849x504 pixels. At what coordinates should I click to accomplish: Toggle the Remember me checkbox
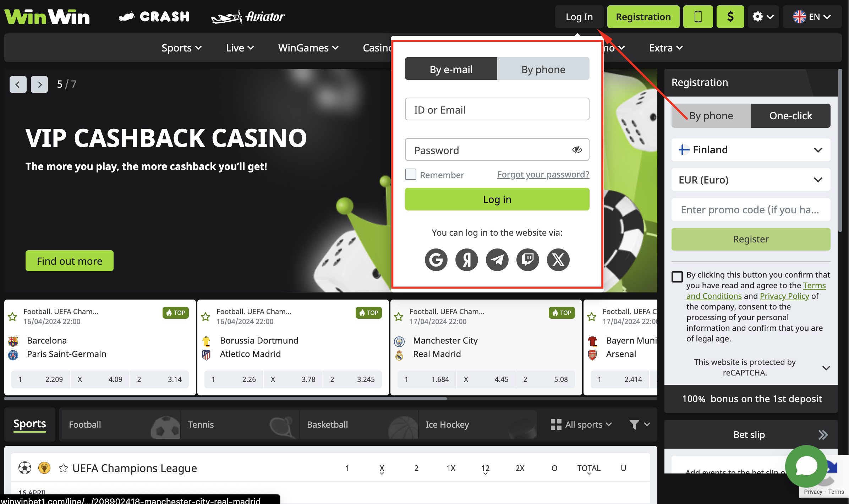pyautogui.click(x=410, y=174)
